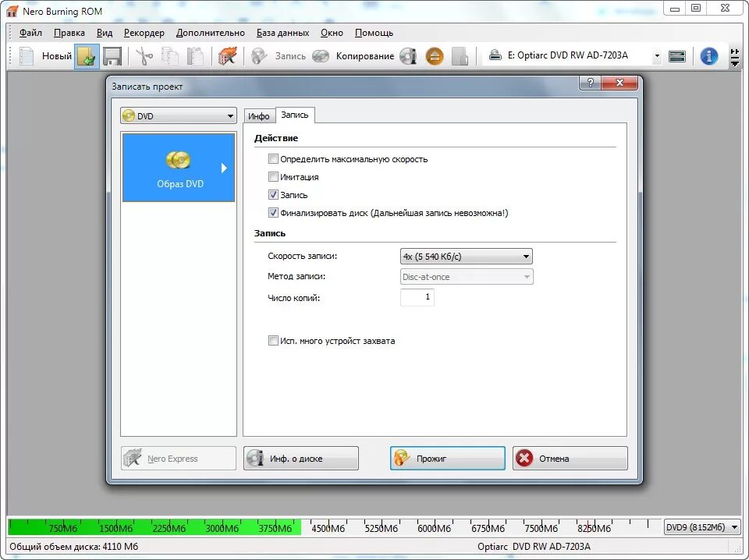Image resolution: width=749 pixels, height=560 pixels.
Task: Open the Рекордер menu
Action: [144, 33]
